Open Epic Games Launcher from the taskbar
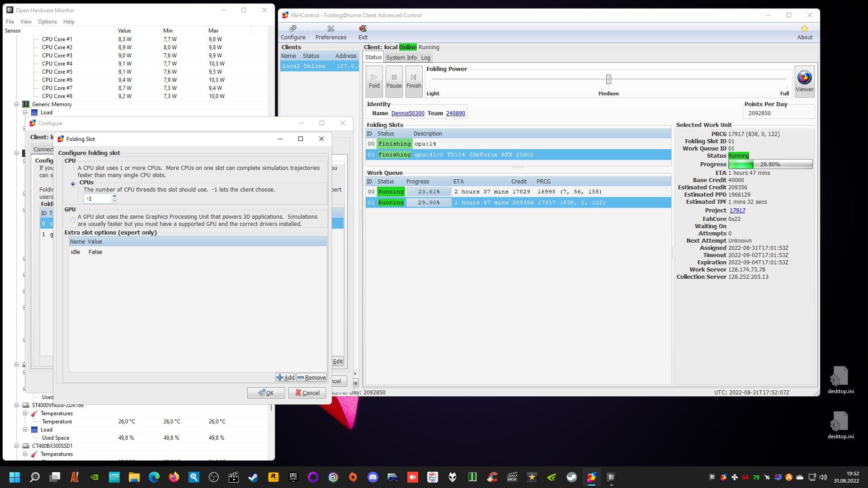Screen dimensions: 868x488 point(293,477)
